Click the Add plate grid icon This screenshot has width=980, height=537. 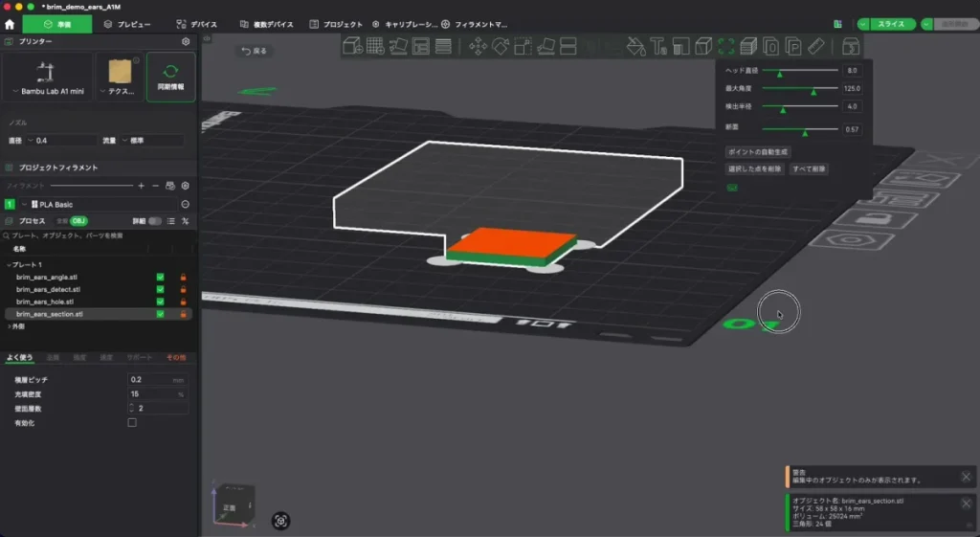(x=375, y=46)
